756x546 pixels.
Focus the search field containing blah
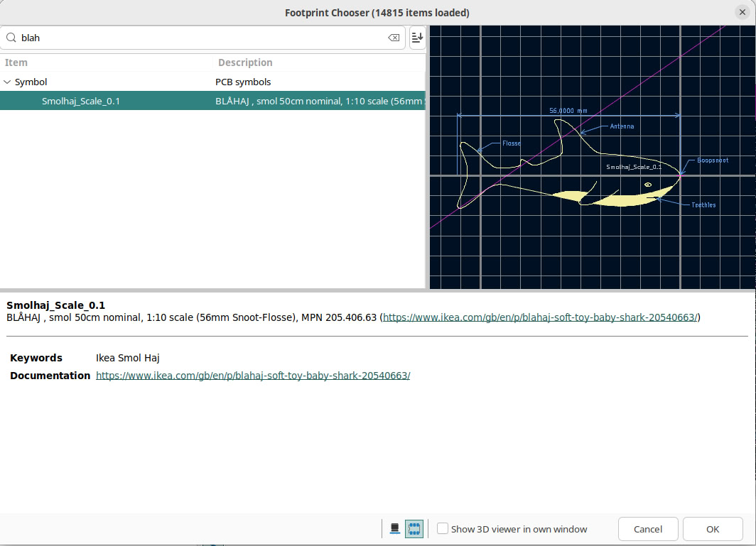(202, 38)
